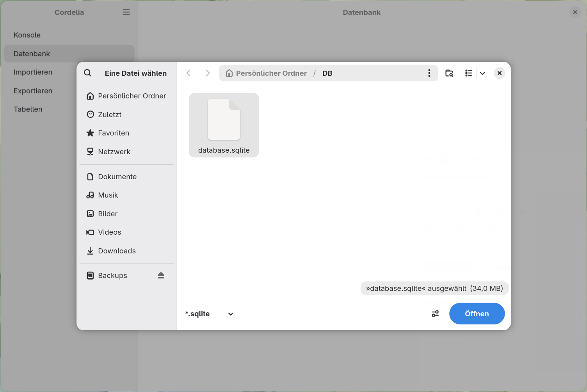Open the Dokumente folder
Viewport: 587px width, 392px height.
click(x=127, y=177)
